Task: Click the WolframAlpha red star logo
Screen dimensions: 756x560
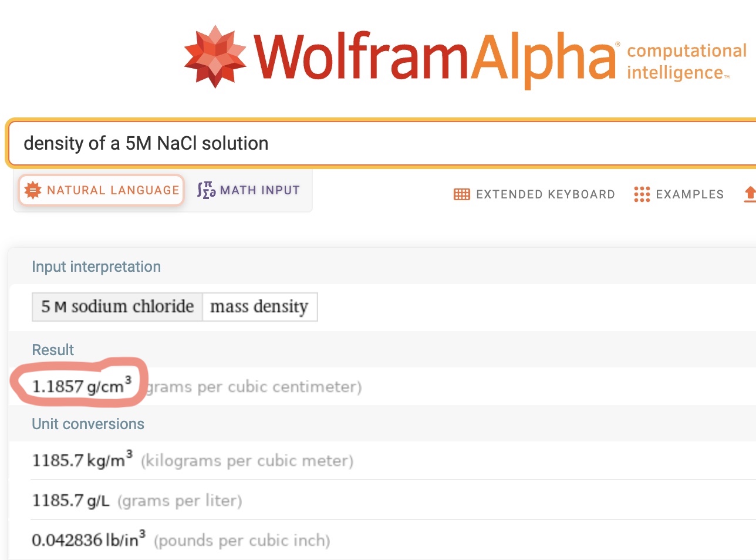Action: [x=215, y=57]
